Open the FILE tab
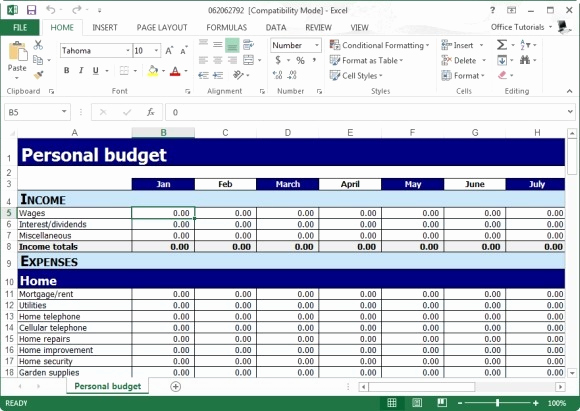 point(20,27)
